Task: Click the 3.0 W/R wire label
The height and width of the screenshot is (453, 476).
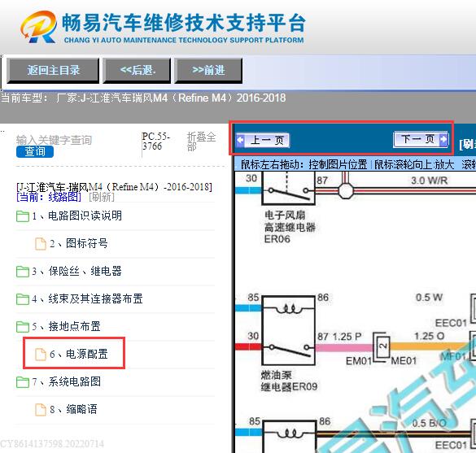Action: tap(430, 181)
